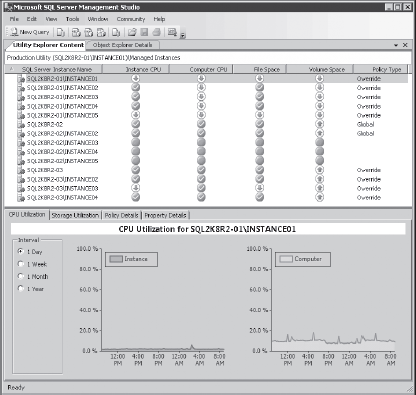Open the Policy Details tab
The width and height of the screenshot is (416, 395).
(121, 215)
